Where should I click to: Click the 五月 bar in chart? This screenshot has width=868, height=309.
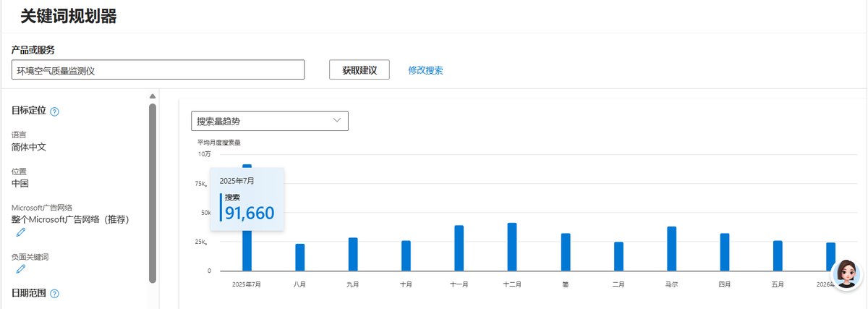point(778,255)
